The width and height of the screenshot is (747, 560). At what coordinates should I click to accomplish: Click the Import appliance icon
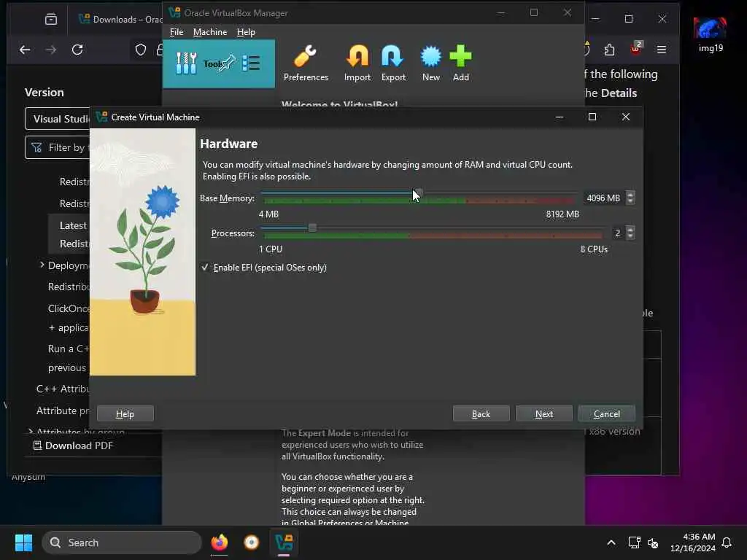coord(357,63)
